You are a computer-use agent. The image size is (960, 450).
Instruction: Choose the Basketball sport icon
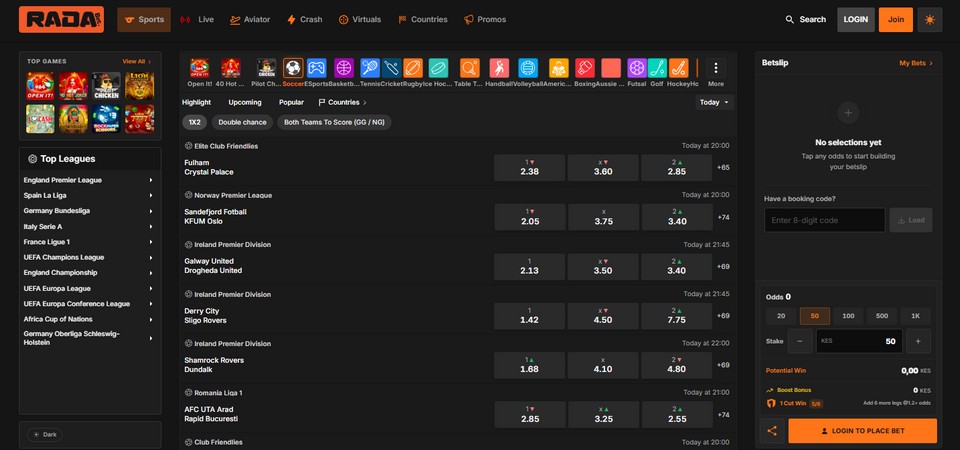point(344,68)
